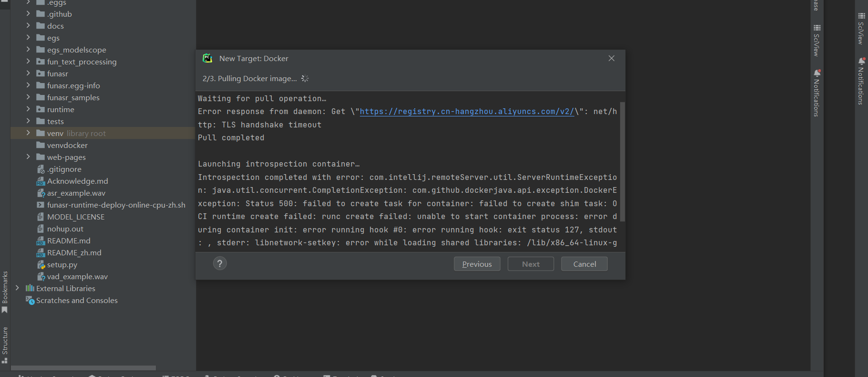Click the Structure panel icon
The width and height of the screenshot is (868, 377).
point(5,360)
